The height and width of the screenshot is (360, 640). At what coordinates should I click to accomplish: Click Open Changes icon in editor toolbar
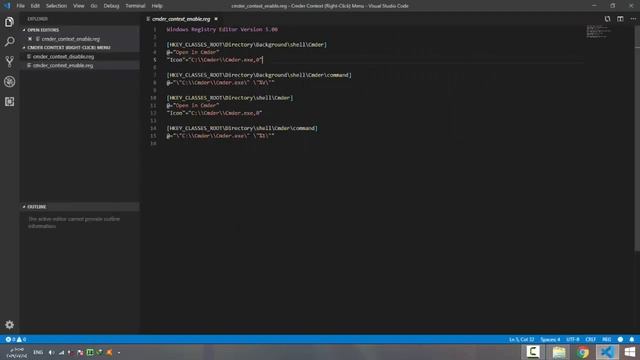607,19
